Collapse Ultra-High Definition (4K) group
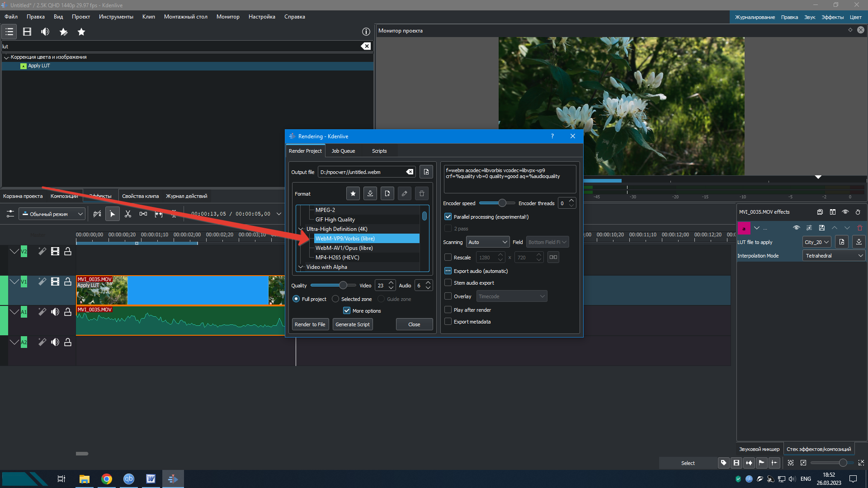 pos(301,229)
